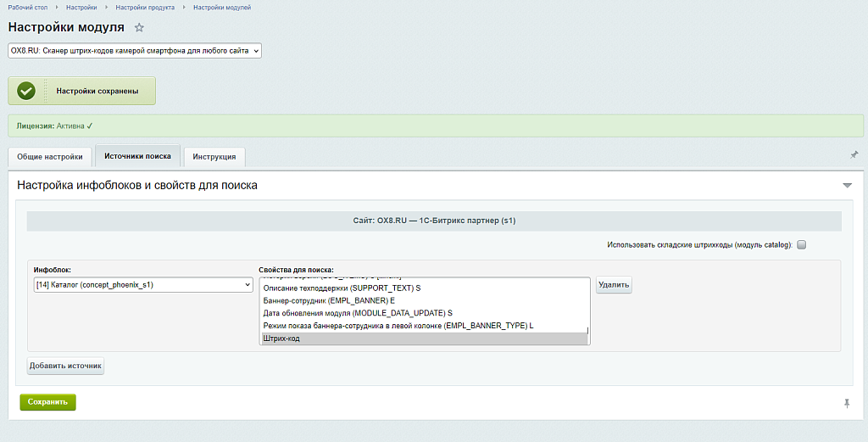Select Штрих-код property in list

point(422,338)
